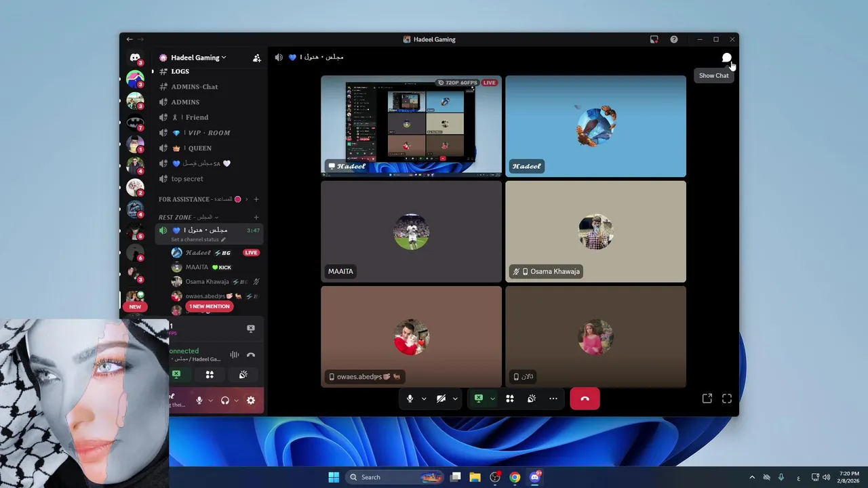Enter full screen mode for the call
The width and height of the screenshot is (868, 488).
[726, 399]
